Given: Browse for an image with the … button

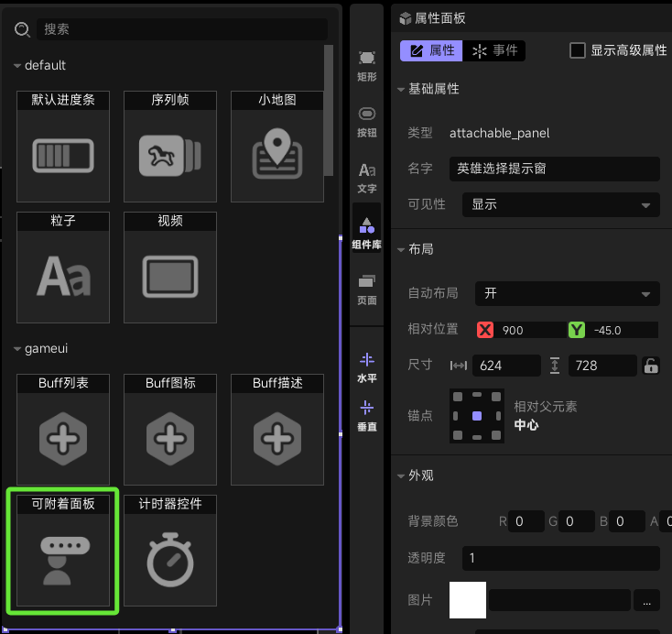Looking at the screenshot, I should click(x=646, y=600).
